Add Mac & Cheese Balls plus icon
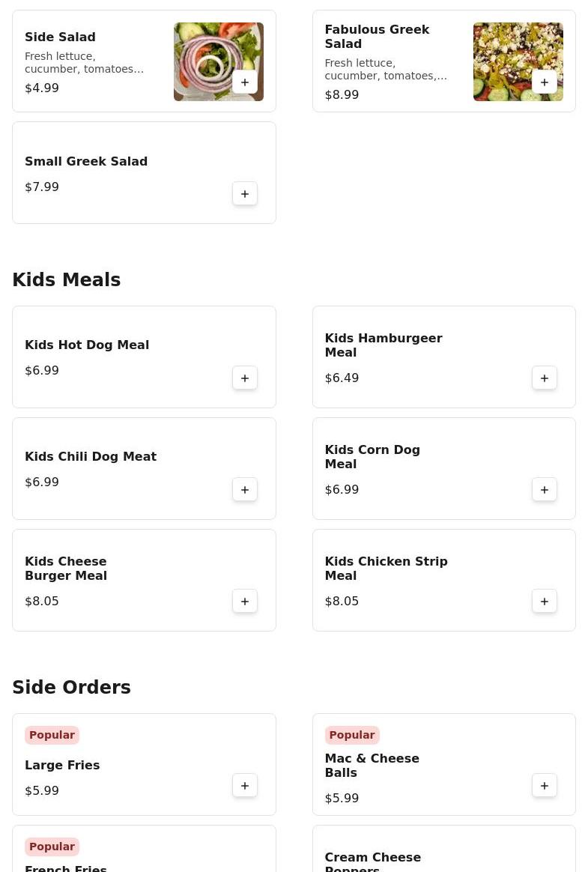The height and width of the screenshot is (872, 588). click(x=545, y=786)
